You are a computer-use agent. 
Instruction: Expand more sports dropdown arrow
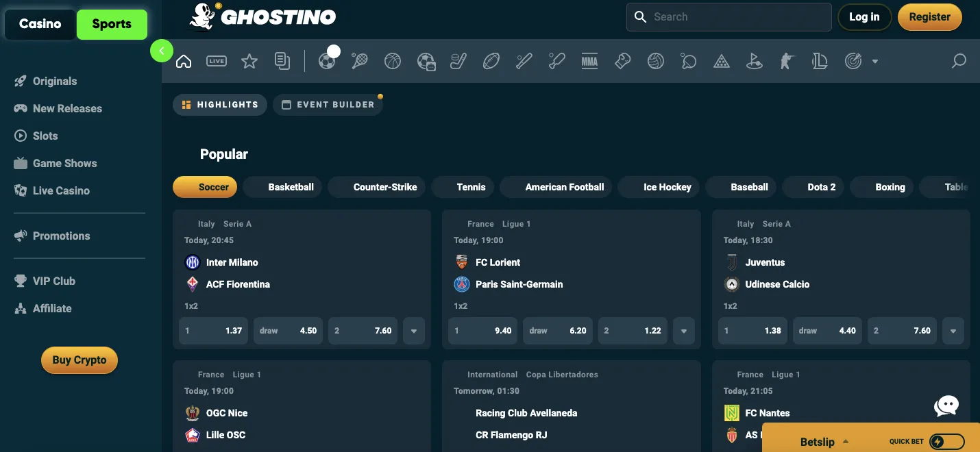[x=875, y=62]
